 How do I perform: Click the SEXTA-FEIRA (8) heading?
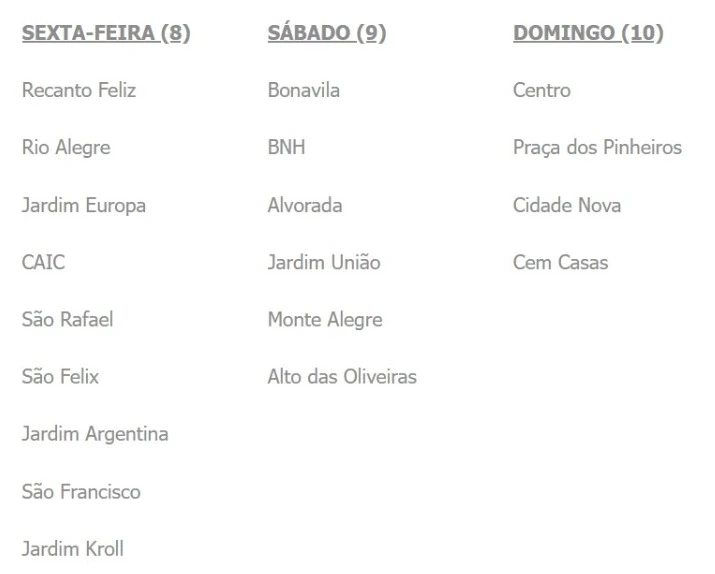(x=106, y=34)
